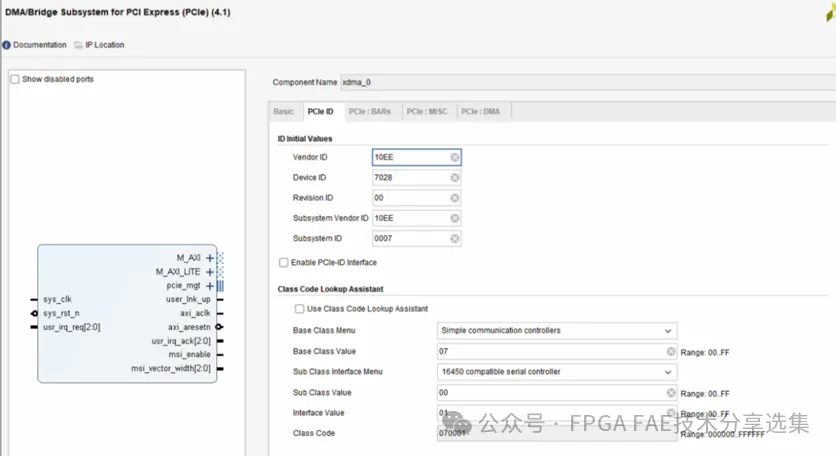
Task: Clear the Vendor ID field icon
Action: [x=455, y=157]
